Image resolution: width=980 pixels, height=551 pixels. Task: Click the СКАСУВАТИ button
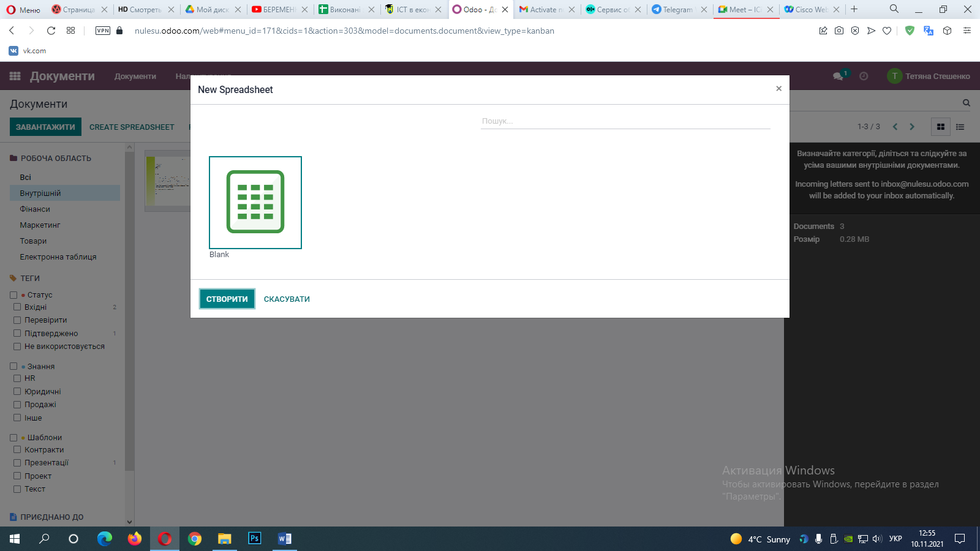pos(287,299)
